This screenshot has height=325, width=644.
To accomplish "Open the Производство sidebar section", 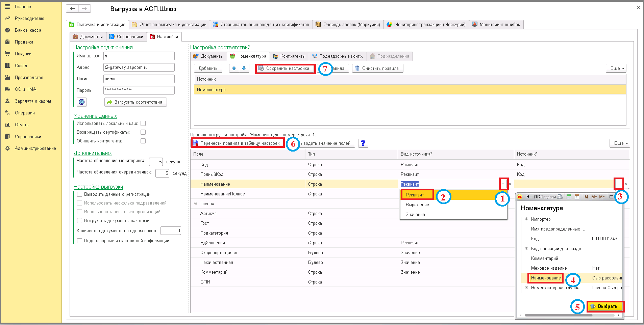I will point(29,77).
